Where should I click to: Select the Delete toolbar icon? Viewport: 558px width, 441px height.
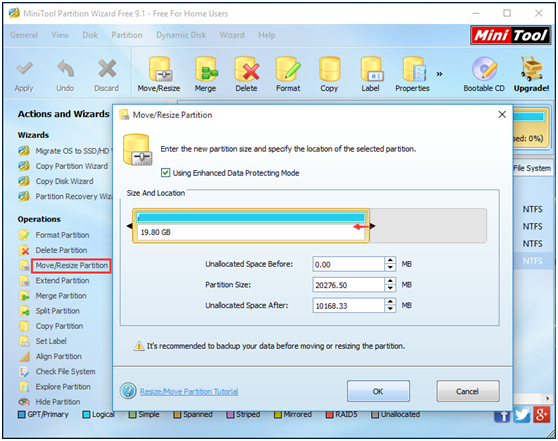point(247,69)
